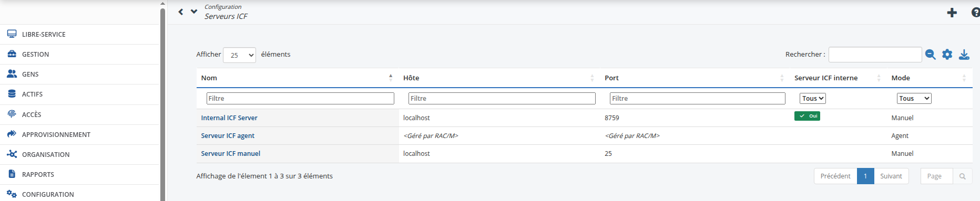Click port value 25
The width and height of the screenshot is (980, 201).
[x=608, y=154]
